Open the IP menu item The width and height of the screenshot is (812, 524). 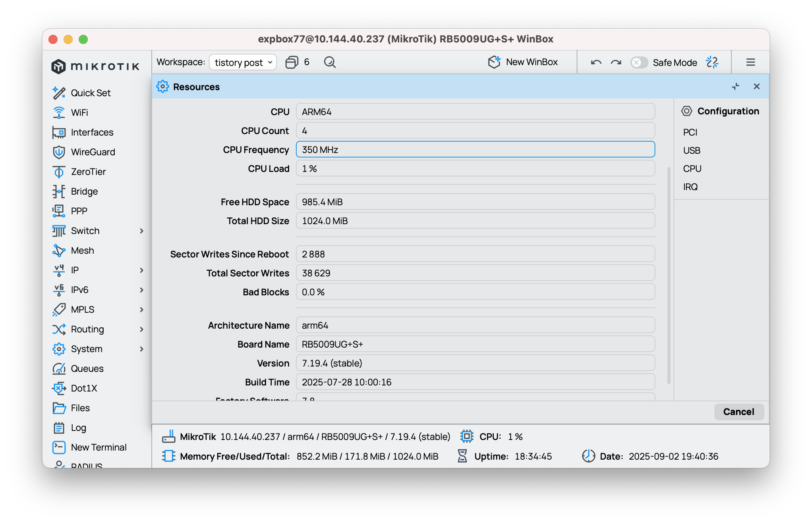tap(98, 270)
